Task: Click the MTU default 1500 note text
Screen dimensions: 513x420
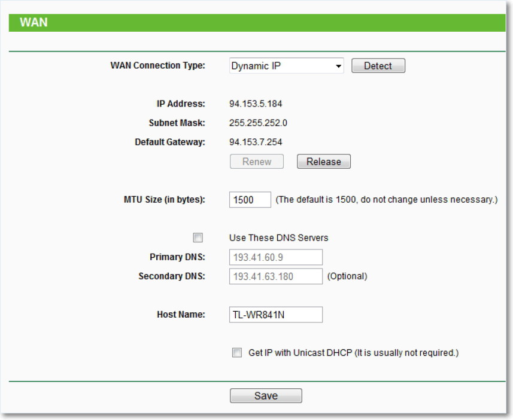Action: pos(387,200)
